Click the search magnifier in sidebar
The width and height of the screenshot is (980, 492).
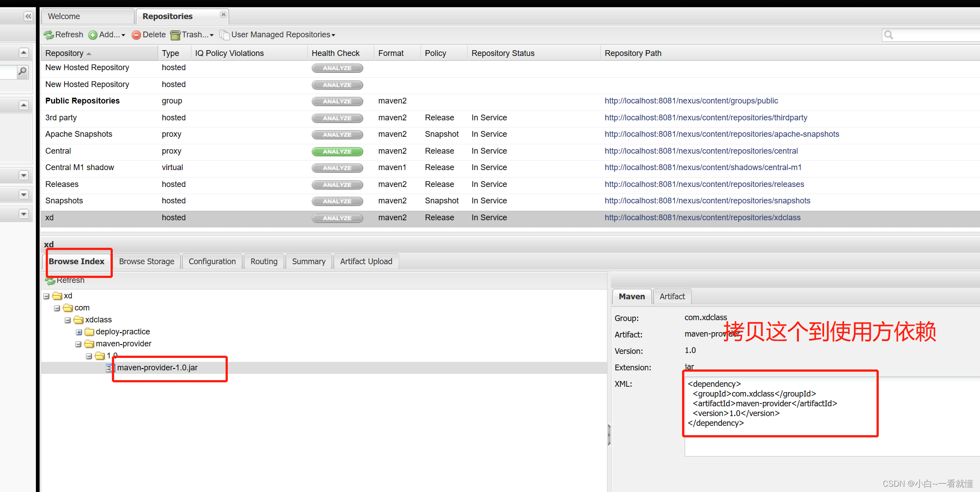coord(22,71)
